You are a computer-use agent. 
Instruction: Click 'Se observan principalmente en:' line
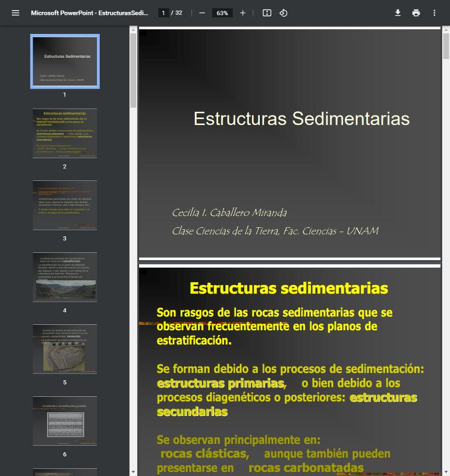pos(238,440)
